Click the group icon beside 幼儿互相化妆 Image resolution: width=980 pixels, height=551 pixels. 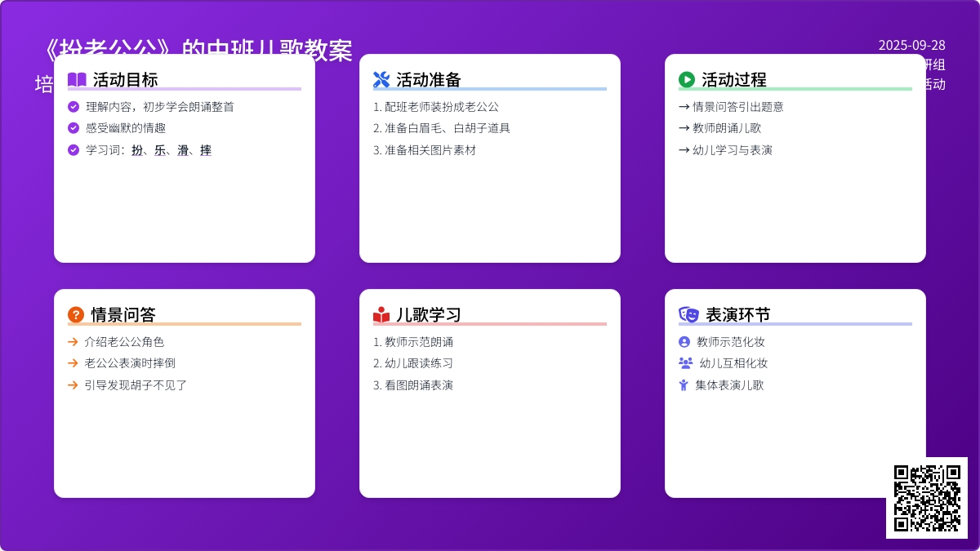pos(685,363)
